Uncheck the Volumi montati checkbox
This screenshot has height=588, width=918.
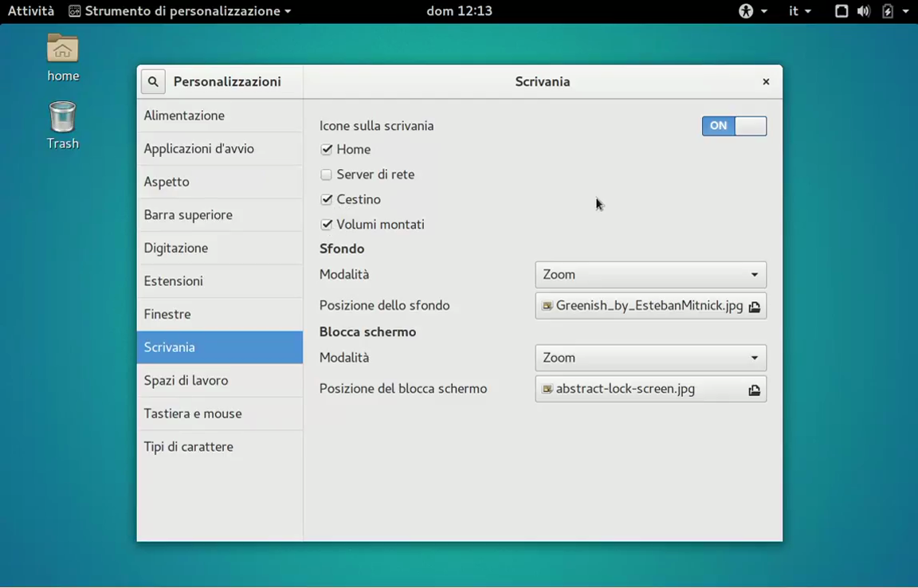tap(327, 225)
